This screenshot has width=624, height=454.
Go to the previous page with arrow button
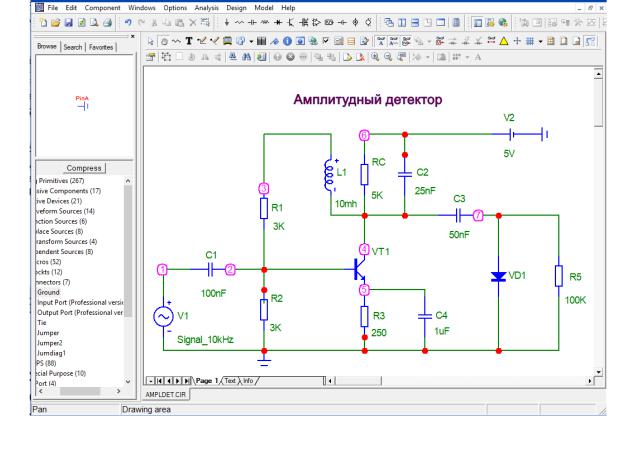[x=169, y=381]
